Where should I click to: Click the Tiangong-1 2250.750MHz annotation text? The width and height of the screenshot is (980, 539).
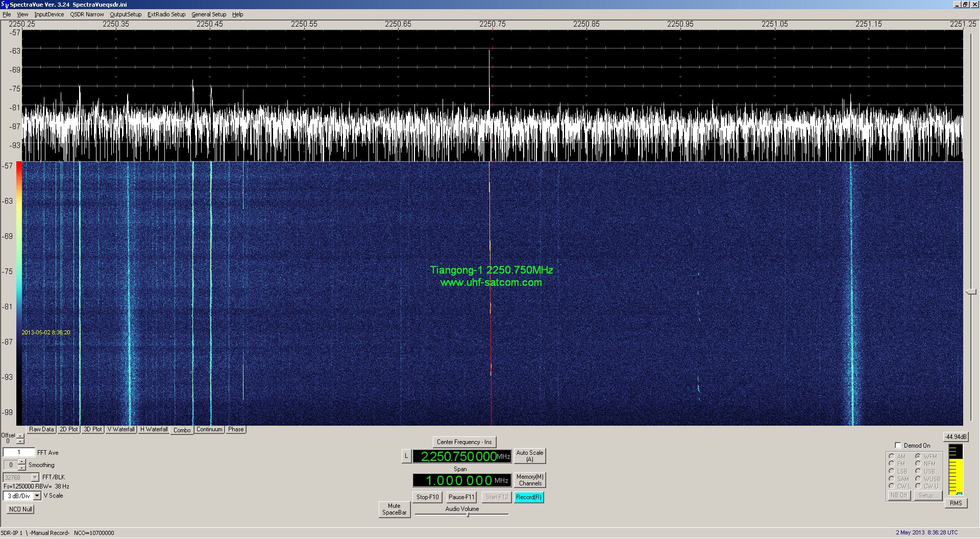492,270
